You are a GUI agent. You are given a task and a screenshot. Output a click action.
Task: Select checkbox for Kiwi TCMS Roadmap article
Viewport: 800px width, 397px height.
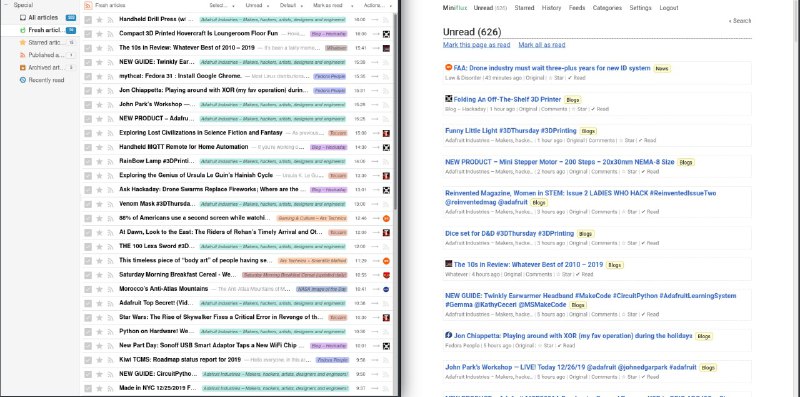click(x=88, y=360)
